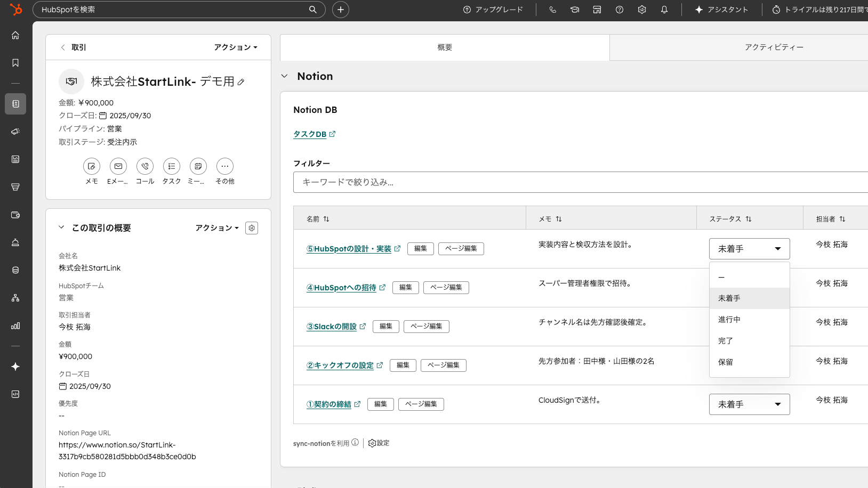The height and width of the screenshot is (488, 868).
Task: Click the アップグレード button
Action: click(x=493, y=10)
